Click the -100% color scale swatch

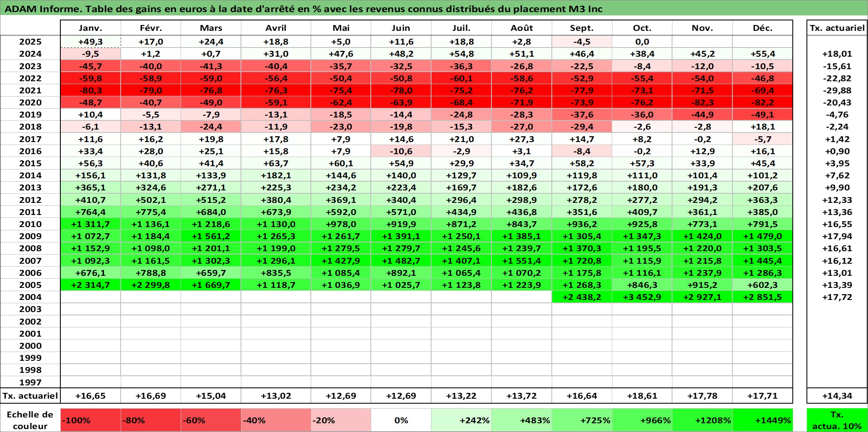(x=90, y=420)
